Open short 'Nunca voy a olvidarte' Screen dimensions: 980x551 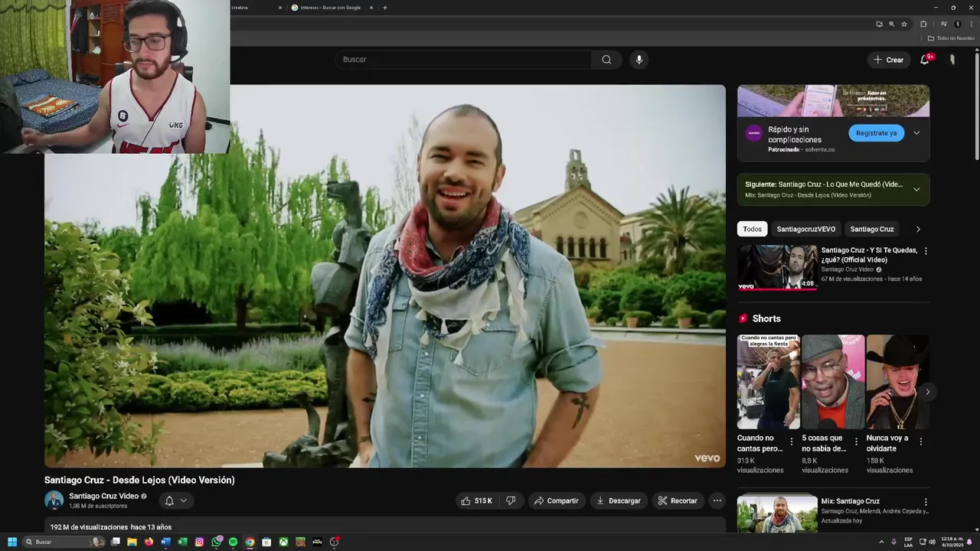[897, 381]
